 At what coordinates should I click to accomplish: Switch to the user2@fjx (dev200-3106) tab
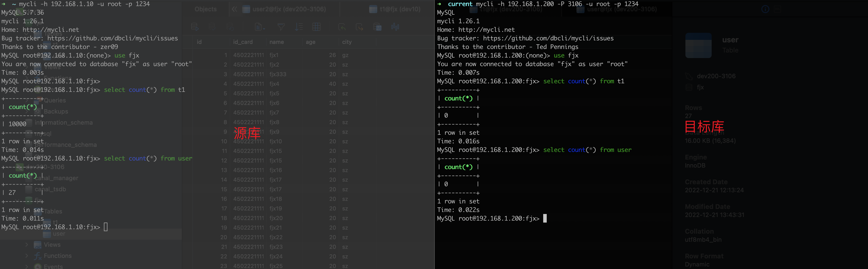[284, 9]
